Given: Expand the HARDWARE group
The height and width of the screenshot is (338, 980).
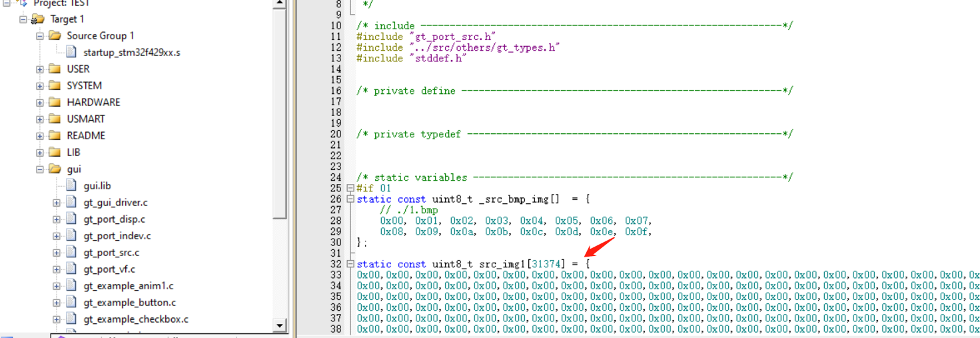Looking at the screenshot, I should click(x=40, y=103).
